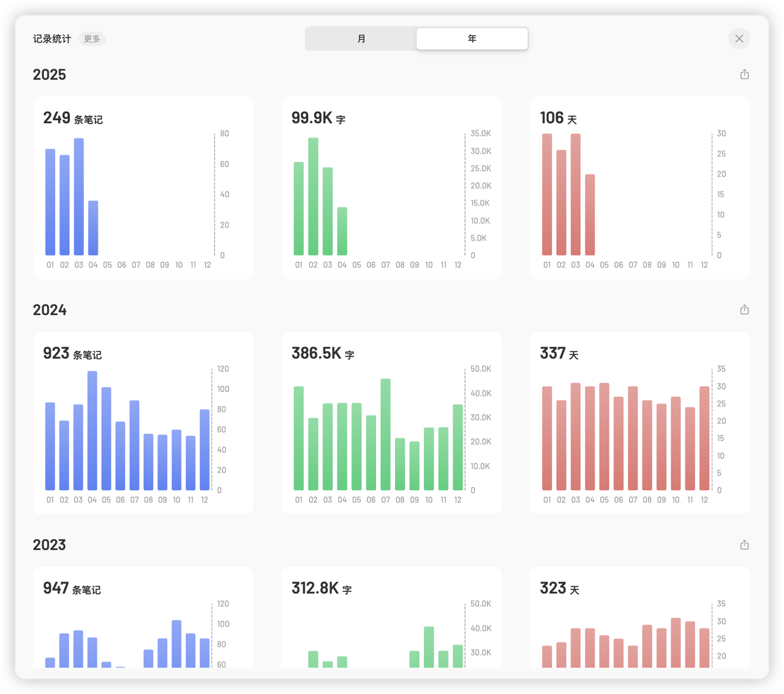Click the 2024 year heading
The width and height of the screenshot is (784, 694).
click(50, 310)
